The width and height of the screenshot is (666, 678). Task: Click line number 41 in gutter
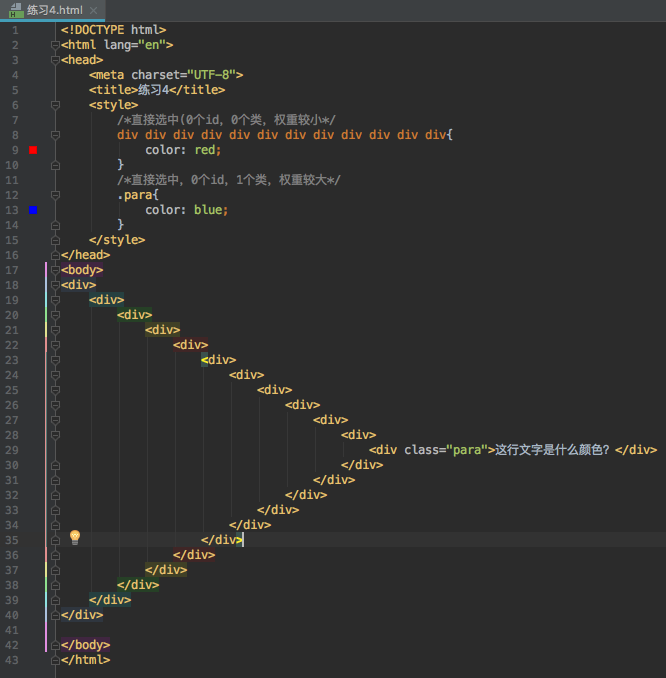12,630
